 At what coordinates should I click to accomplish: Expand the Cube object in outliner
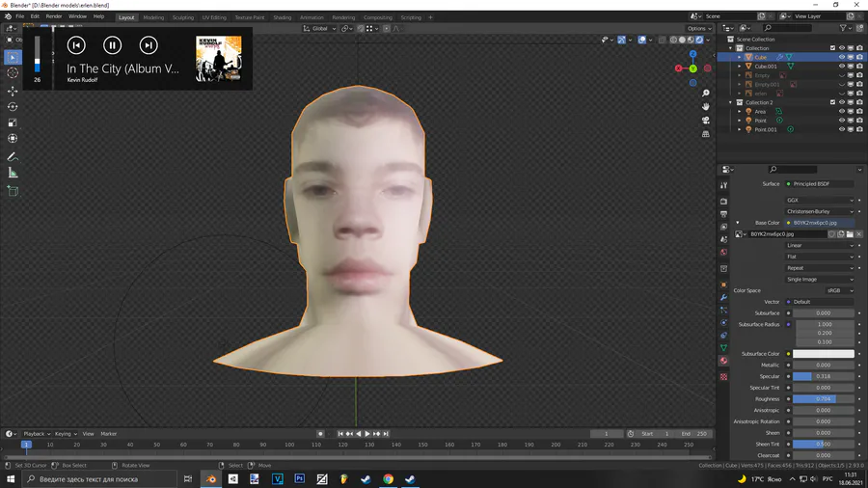click(x=740, y=58)
